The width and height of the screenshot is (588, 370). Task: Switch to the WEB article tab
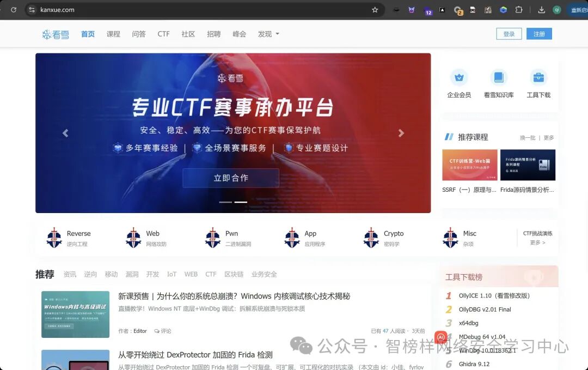point(191,274)
